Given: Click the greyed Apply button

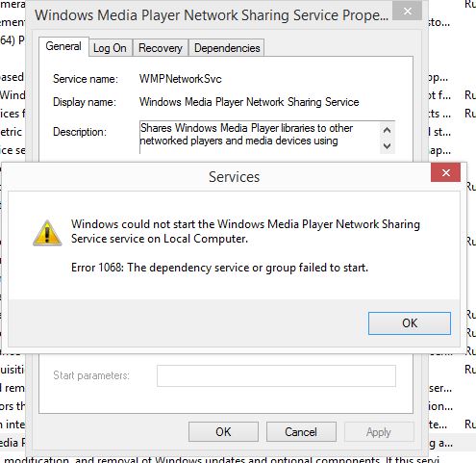Looking at the screenshot, I should [379, 432].
